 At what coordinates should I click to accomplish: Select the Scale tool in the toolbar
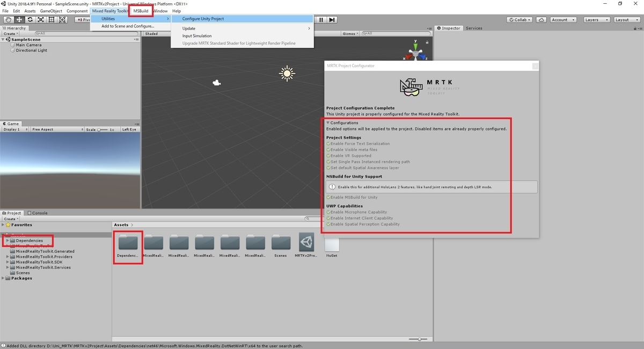pyautogui.click(x=40, y=20)
